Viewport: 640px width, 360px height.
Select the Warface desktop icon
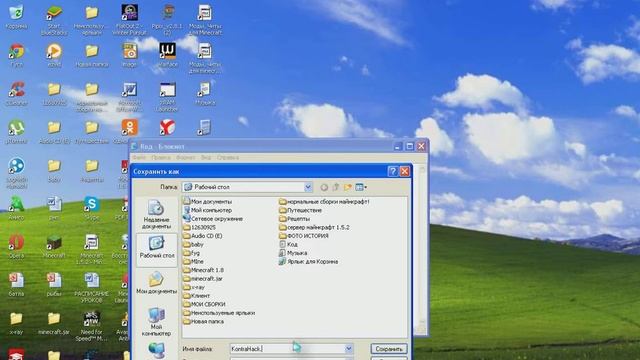click(167, 55)
